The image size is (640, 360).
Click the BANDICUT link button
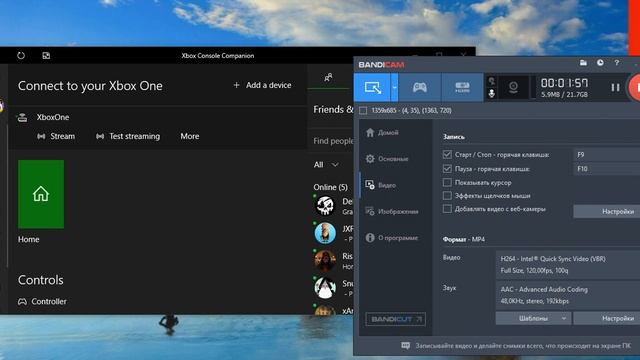click(x=396, y=319)
